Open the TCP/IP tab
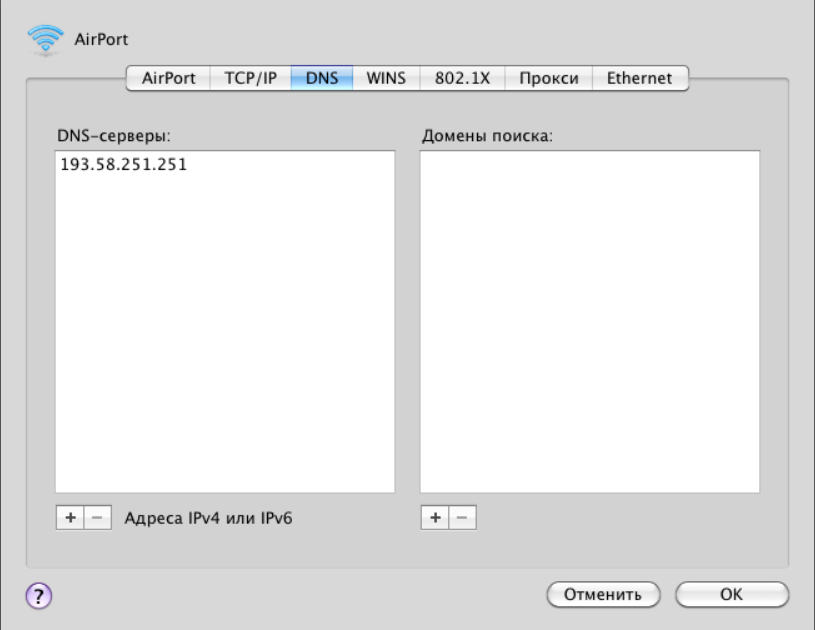 pyautogui.click(x=250, y=79)
